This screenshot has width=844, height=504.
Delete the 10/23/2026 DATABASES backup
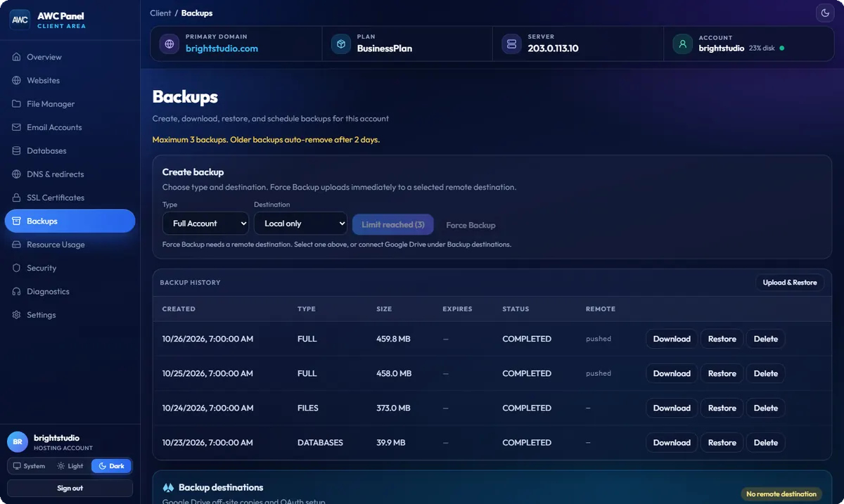coord(766,443)
